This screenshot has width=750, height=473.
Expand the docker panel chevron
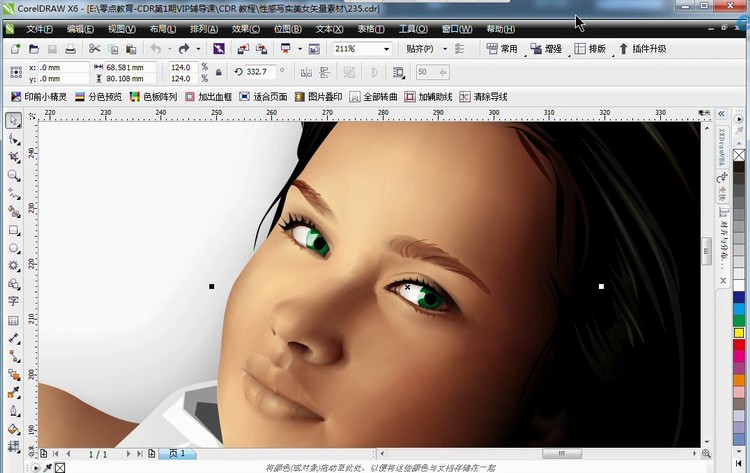721,114
